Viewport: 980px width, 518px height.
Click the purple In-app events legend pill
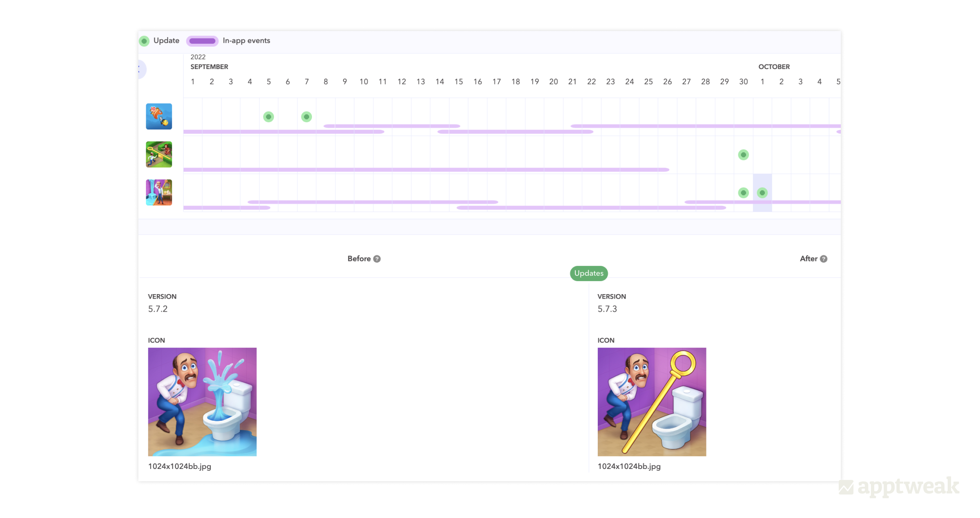pyautogui.click(x=202, y=41)
